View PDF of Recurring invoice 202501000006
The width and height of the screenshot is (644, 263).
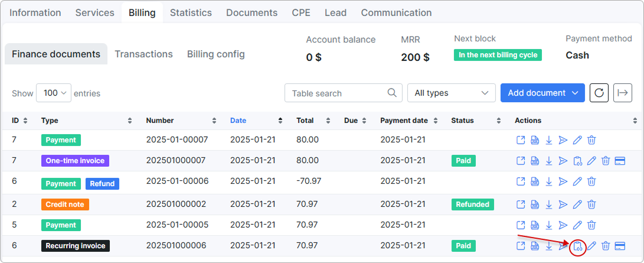coord(534,246)
